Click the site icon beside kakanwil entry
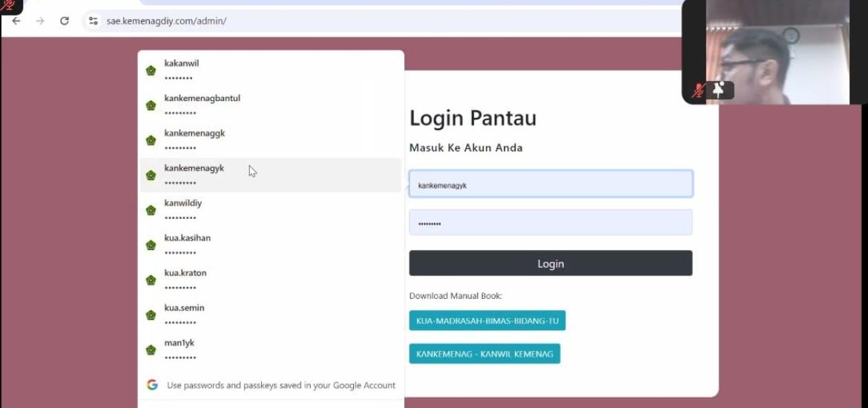The image size is (868, 408). (x=151, y=70)
